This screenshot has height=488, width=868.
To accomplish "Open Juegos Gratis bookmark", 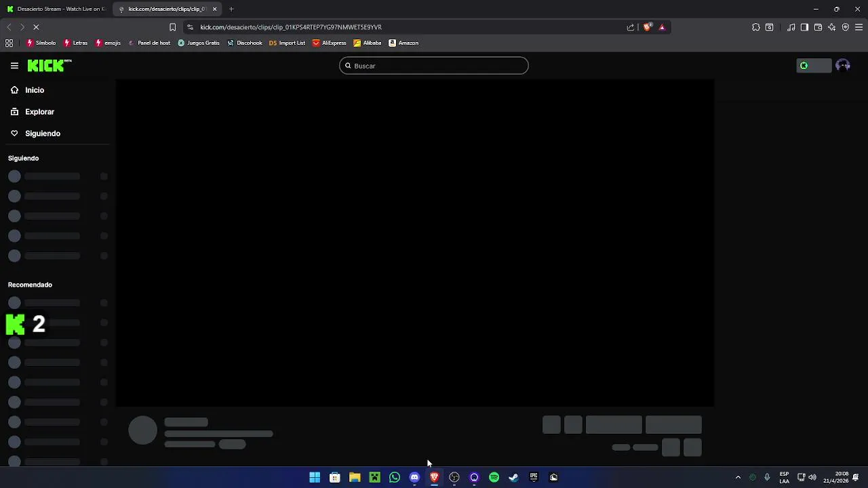I will click(x=199, y=43).
